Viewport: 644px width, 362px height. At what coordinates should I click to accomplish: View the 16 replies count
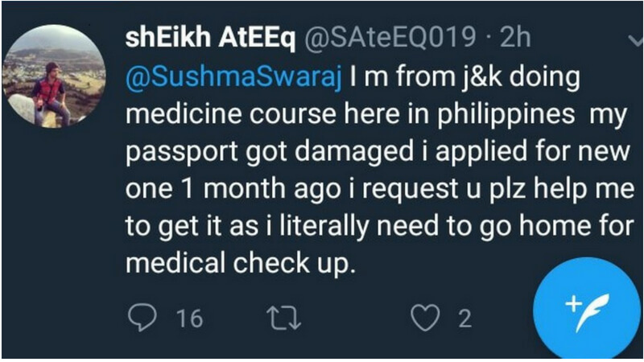(x=188, y=319)
